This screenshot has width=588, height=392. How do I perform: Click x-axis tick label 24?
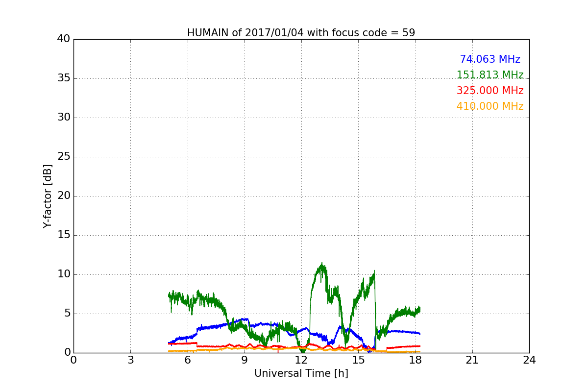(529, 360)
